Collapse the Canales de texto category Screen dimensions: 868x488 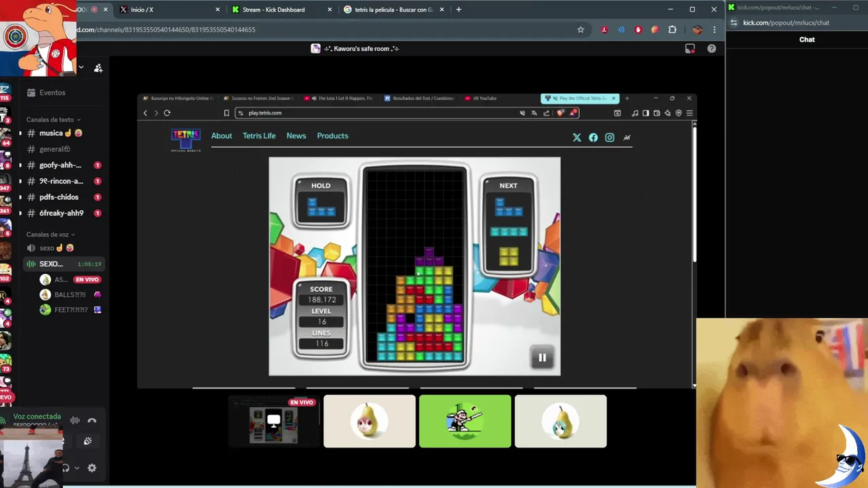click(53, 120)
